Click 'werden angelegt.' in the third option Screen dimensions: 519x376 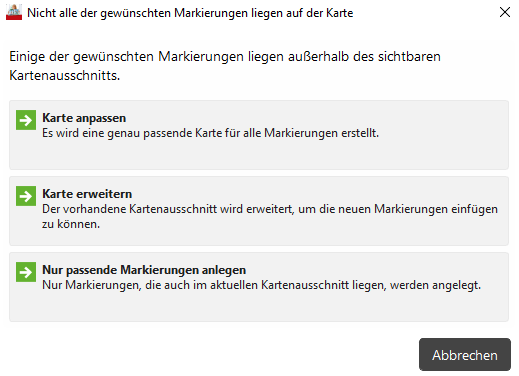435,285
